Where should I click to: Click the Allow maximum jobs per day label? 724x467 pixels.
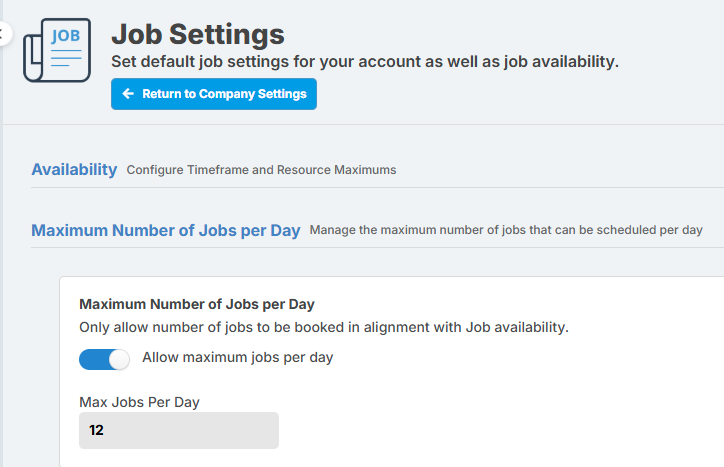point(237,358)
